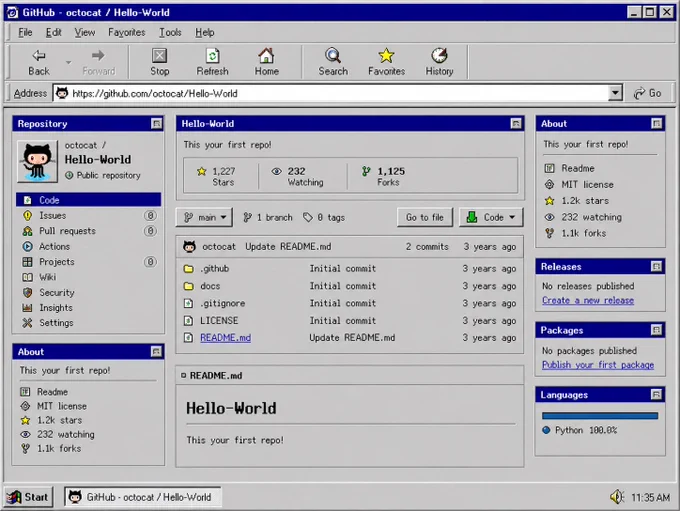Open Favorites star toolbar icon
The image size is (680, 511).
[386, 62]
